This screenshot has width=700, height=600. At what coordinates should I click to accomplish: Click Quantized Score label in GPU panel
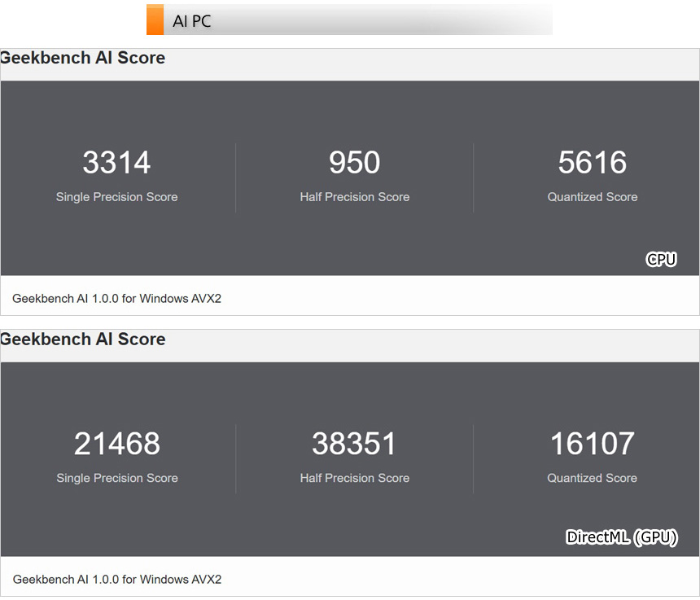pos(592,479)
